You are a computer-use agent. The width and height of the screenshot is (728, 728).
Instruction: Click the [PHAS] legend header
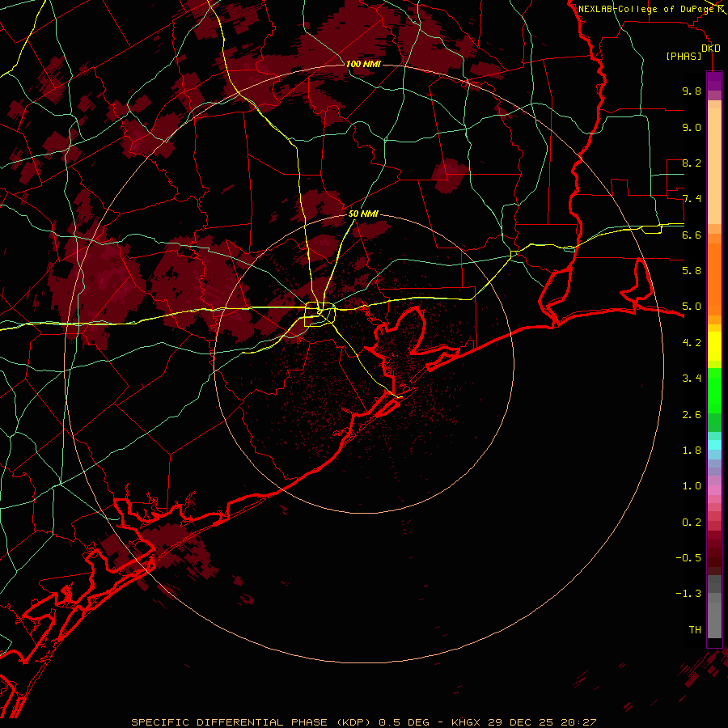[684, 56]
